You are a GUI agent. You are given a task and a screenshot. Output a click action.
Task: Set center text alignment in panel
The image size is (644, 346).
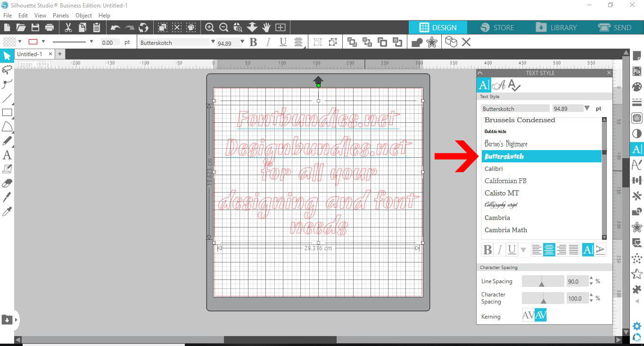pos(549,250)
